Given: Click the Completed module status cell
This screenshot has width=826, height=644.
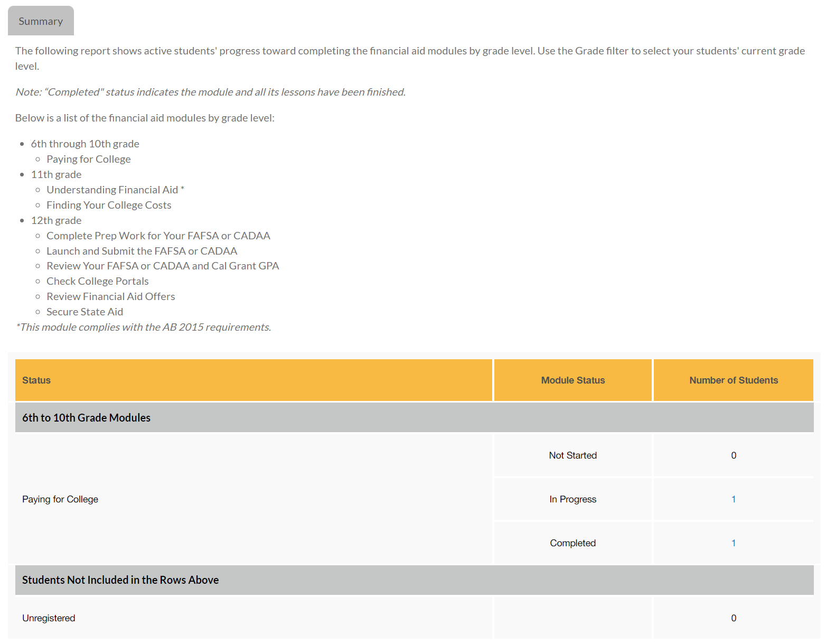Looking at the screenshot, I should tap(572, 543).
